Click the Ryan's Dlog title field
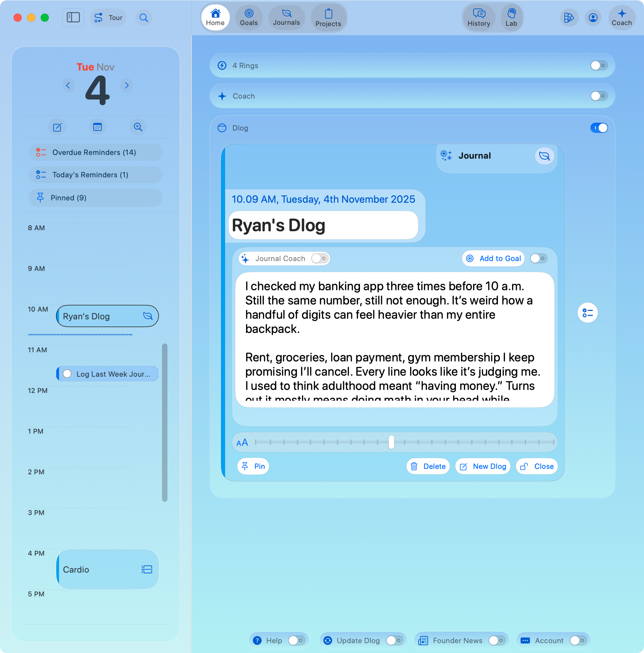The width and height of the screenshot is (644, 653). click(323, 225)
